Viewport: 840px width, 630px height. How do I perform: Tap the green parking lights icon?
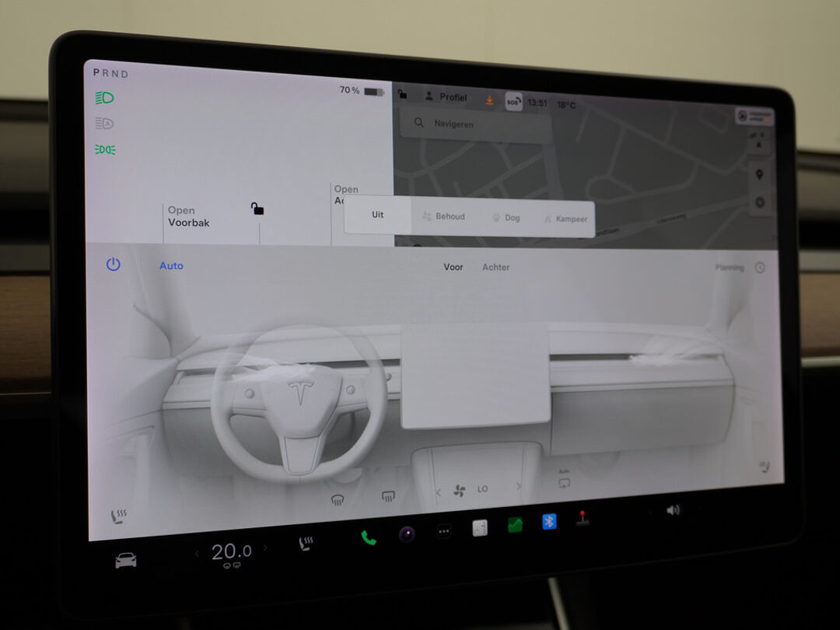coord(105,149)
